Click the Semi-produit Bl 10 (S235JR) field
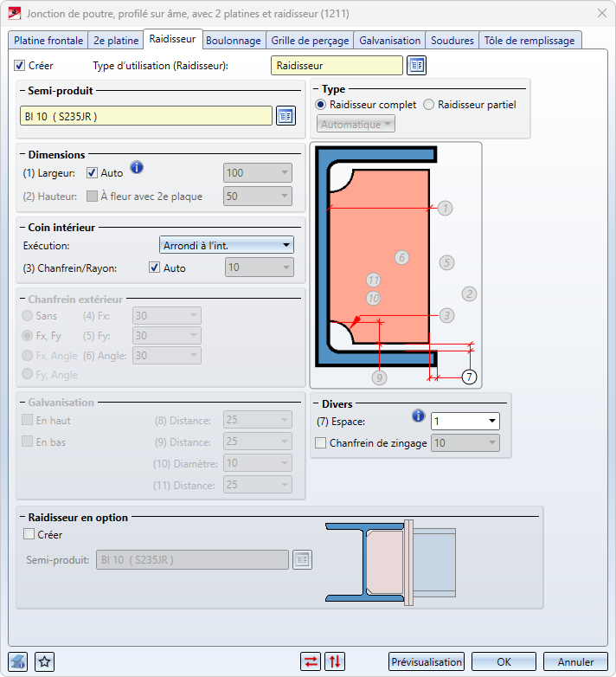 coord(145,116)
